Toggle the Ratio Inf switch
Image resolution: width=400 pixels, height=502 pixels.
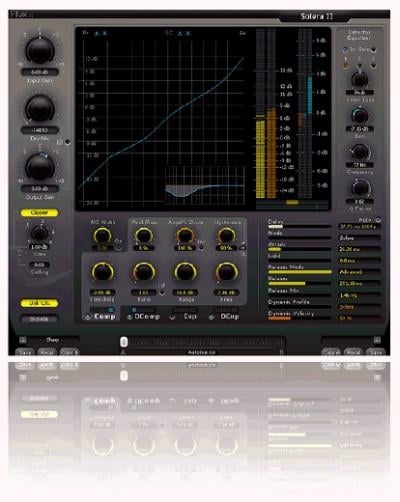click(x=162, y=293)
